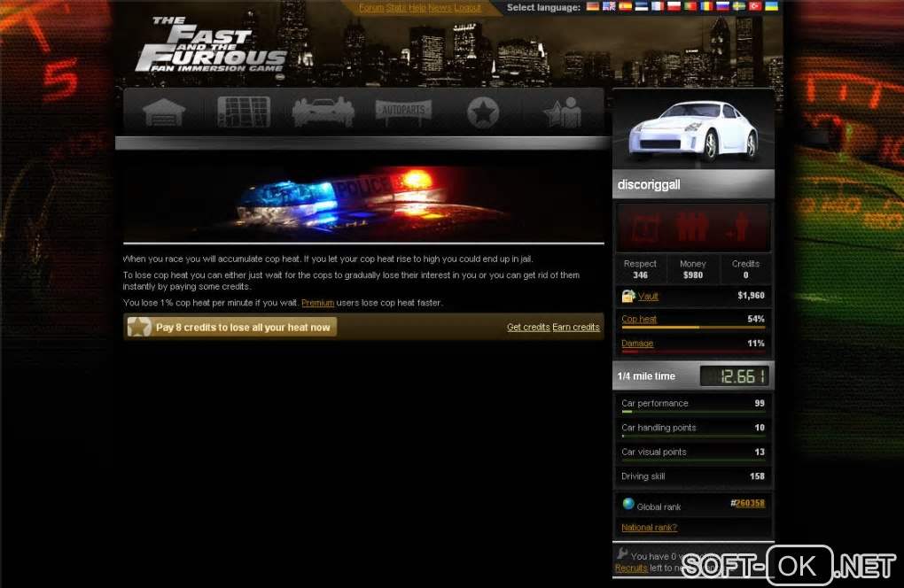The image size is (904, 588).
Task: Click the Car handling points row
Action: 693,428
